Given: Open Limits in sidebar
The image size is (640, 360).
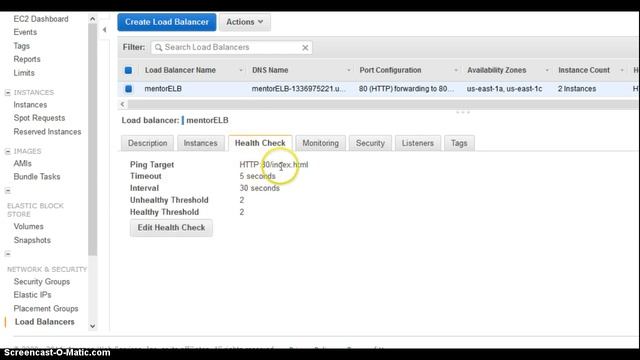Looking at the screenshot, I should [24, 73].
